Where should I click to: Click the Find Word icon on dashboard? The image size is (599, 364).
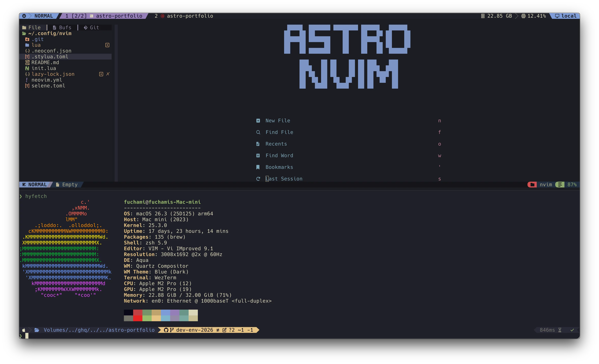click(258, 155)
